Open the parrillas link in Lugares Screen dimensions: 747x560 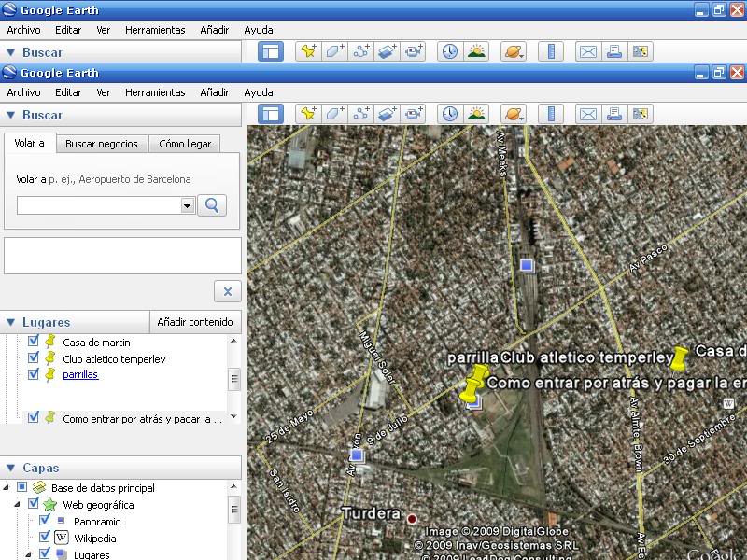80,374
